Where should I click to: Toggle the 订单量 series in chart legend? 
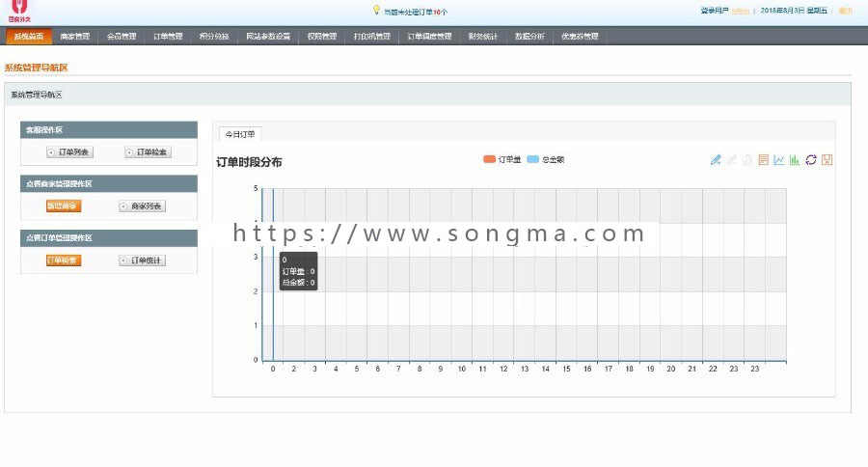pyautogui.click(x=502, y=159)
